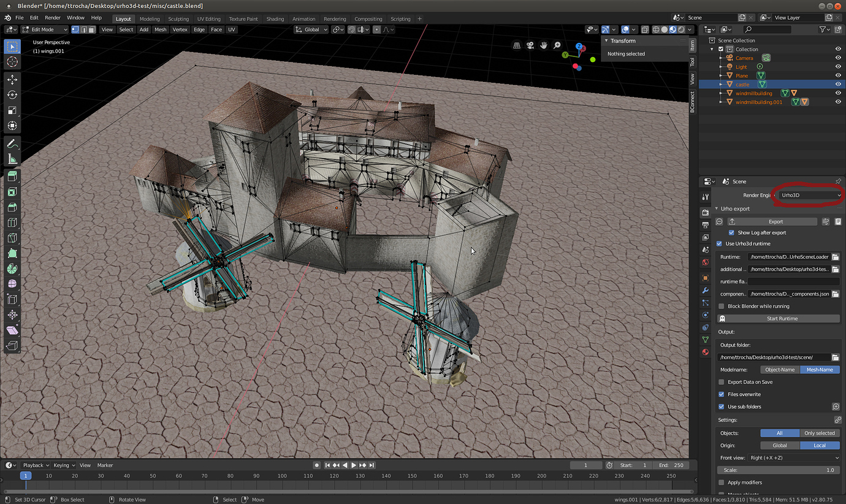The width and height of the screenshot is (846, 504).
Task: Switch to rendered viewport shading
Action: (x=681, y=29)
